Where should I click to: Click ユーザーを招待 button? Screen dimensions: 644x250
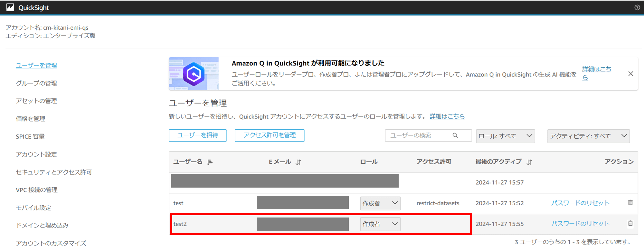click(198, 135)
